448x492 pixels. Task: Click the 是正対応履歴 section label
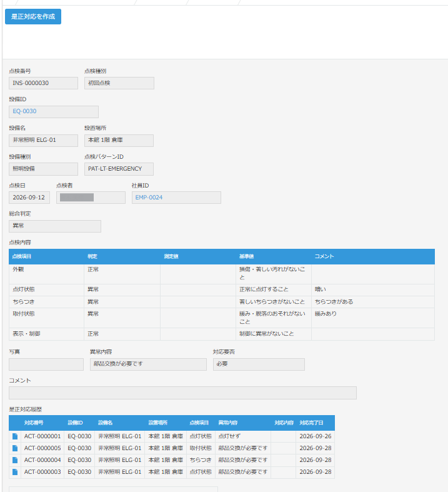pos(26,409)
